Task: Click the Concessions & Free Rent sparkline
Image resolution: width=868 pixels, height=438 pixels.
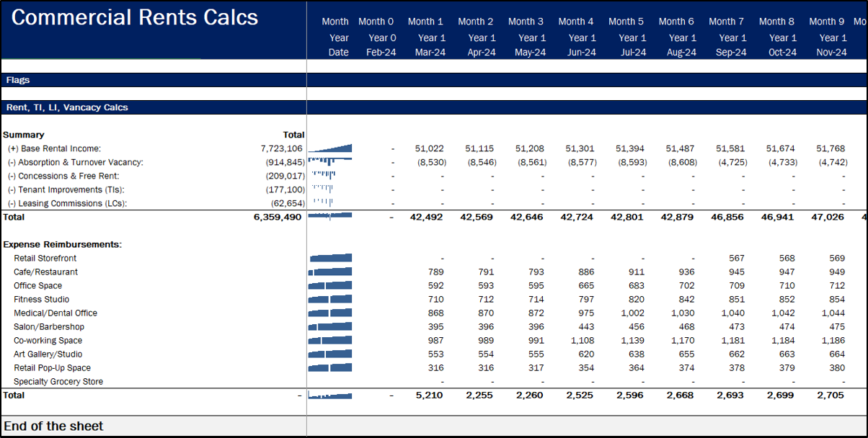Action: click(330, 176)
